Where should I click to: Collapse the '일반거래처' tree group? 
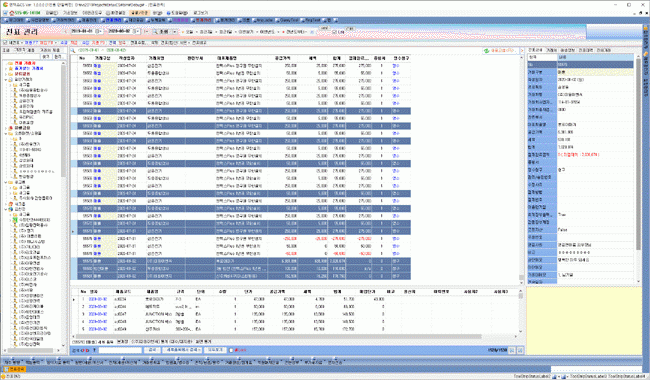click(6, 79)
